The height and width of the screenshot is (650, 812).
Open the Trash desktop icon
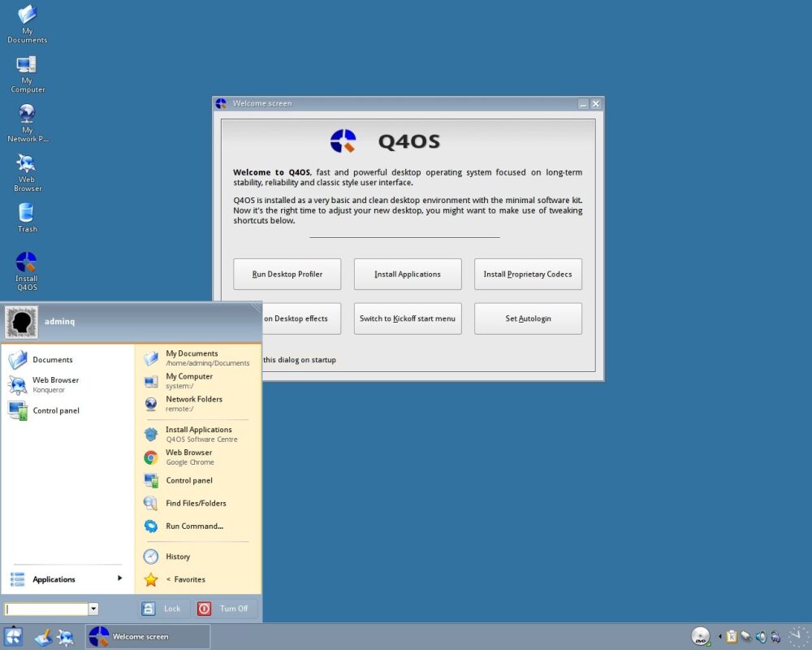(x=27, y=217)
